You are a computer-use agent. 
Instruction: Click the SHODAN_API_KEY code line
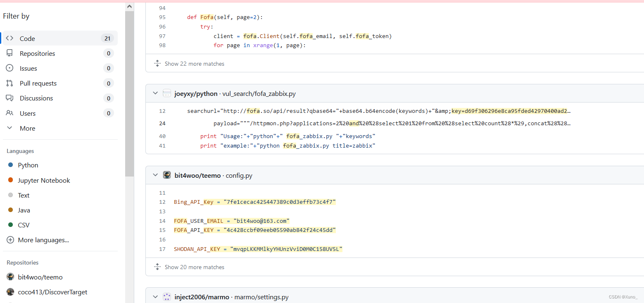258,249
